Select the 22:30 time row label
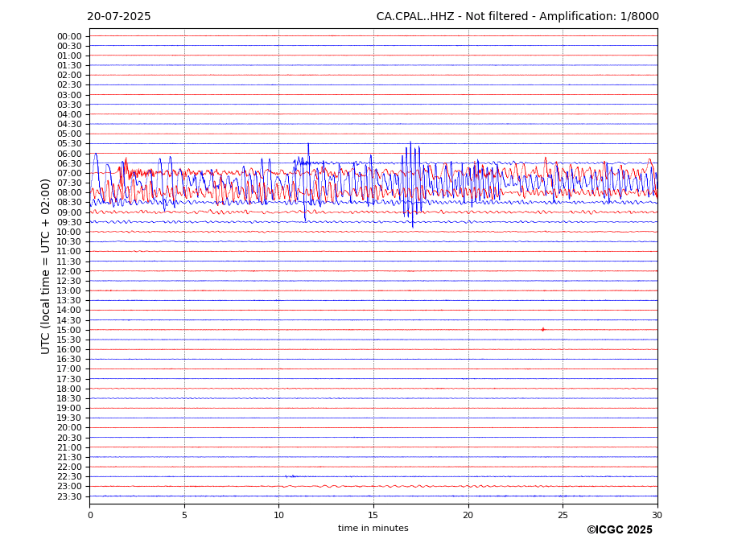This screenshot has height=560, width=746. pyautogui.click(x=69, y=477)
